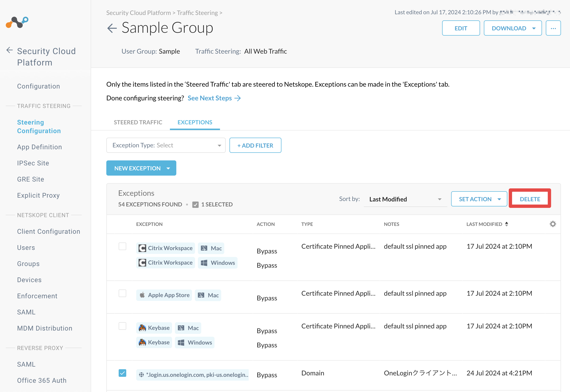Open the table column settings gear

[553, 224]
